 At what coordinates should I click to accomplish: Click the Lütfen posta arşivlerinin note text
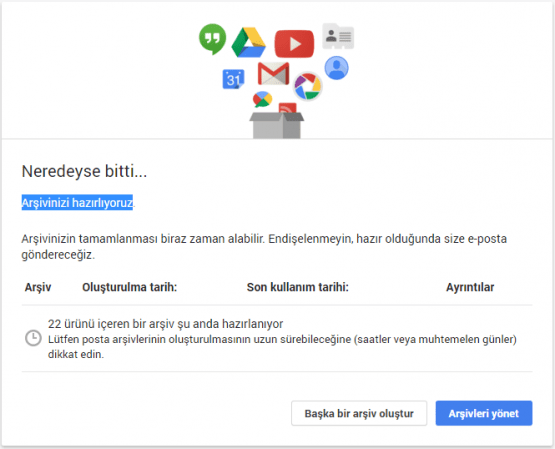point(282,346)
